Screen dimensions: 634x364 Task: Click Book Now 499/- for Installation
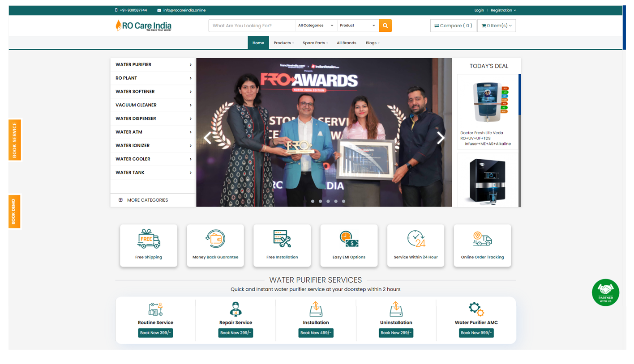click(x=316, y=333)
